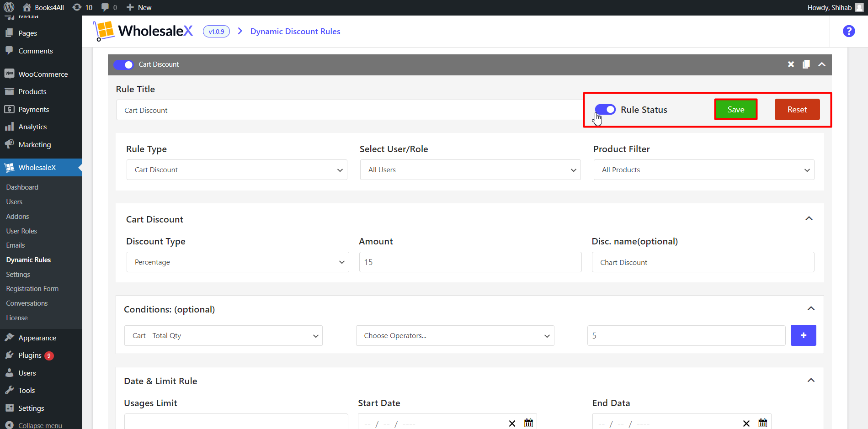Click the v1.0.9 version badge
The height and width of the screenshot is (429, 868).
pos(216,32)
